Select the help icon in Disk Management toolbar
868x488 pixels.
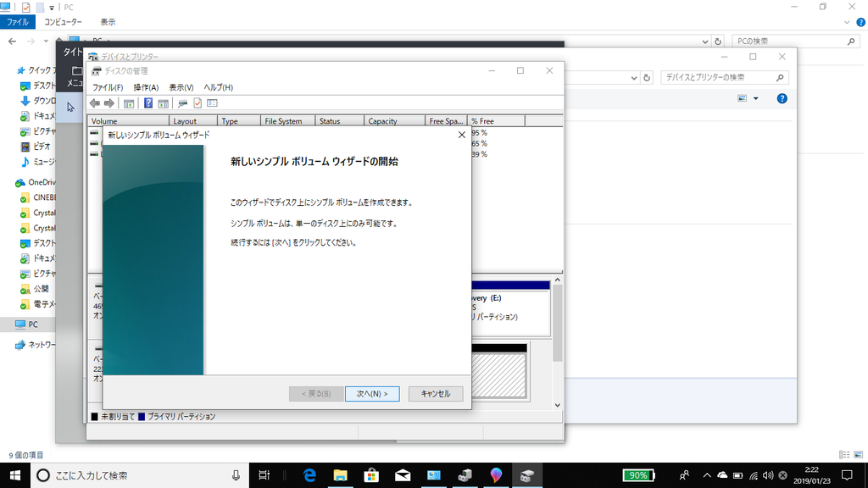tap(148, 103)
